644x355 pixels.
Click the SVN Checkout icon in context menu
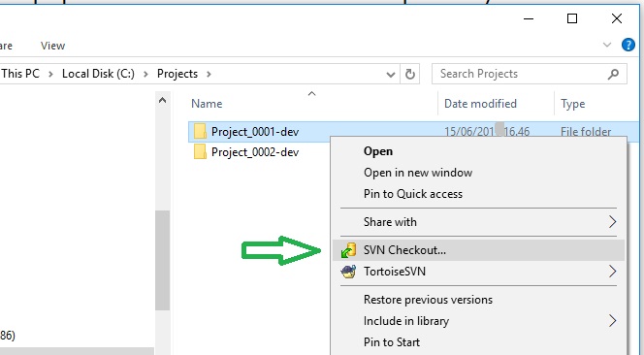pos(349,250)
